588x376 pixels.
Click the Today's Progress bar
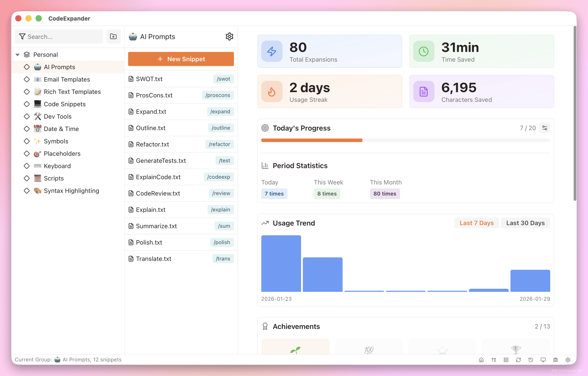pyautogui.click(x=405, y=140)
